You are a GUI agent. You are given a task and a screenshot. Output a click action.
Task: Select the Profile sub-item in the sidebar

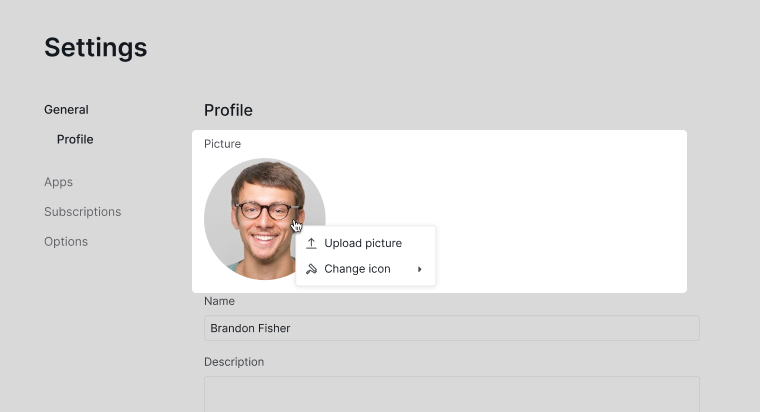pyautogui.click(x=75, y=140)
